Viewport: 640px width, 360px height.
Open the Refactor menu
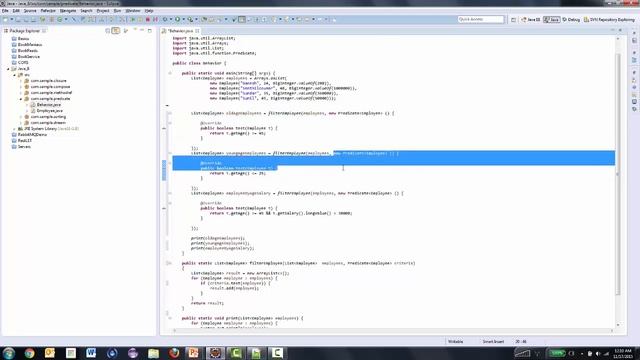point(48,11)
